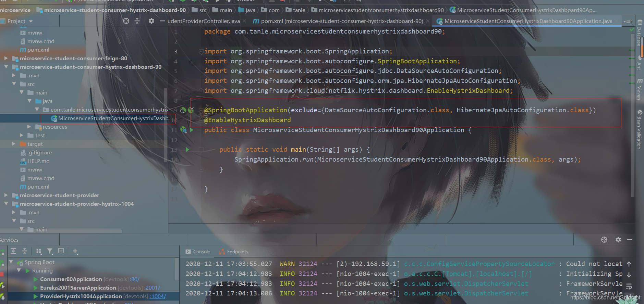Collapse all nodes in Project panel
The image size is (644, 304).
click(x=137, y=21)
